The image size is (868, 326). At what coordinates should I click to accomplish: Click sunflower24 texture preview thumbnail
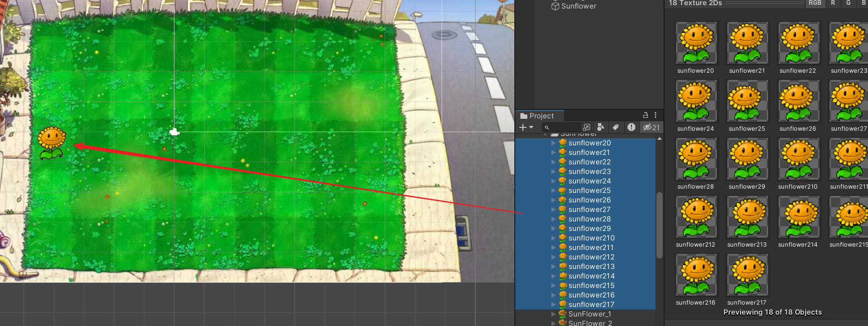(696, 101)
